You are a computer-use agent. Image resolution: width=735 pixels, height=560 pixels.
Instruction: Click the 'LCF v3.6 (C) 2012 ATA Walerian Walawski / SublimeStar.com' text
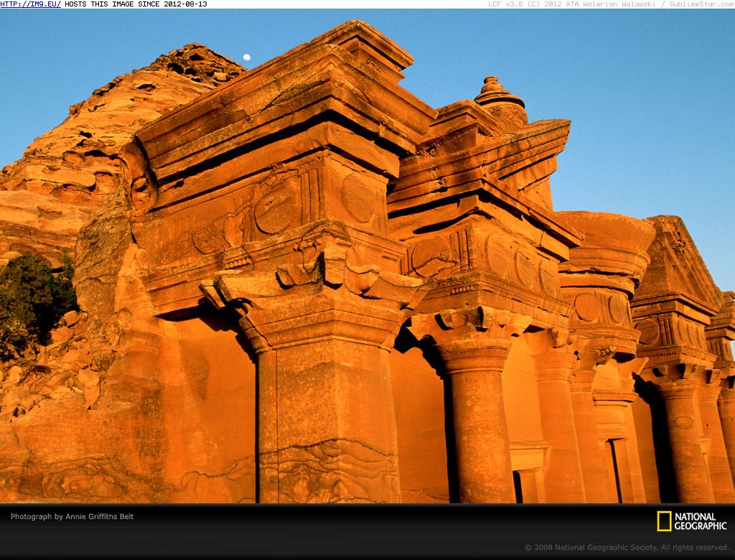612,4
